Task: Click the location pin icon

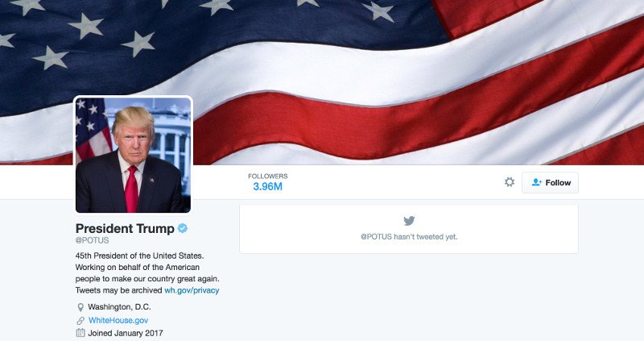Action: pyautogui.click(x=80, y=307)
